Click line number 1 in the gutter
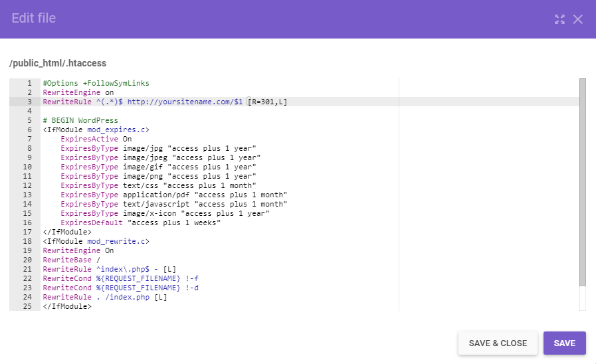The image size is (596, 364). [29, 83]
